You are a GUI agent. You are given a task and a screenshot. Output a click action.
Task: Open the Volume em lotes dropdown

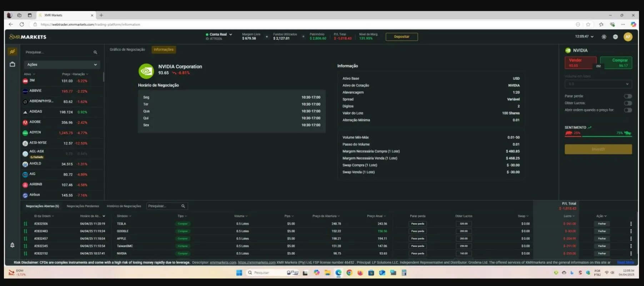[598, 84]
